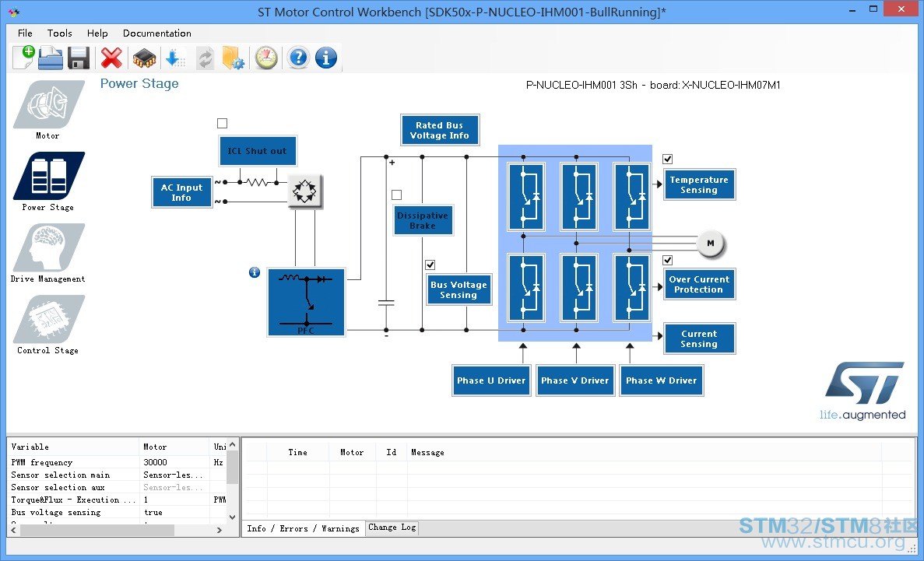Open the monitor gauge icon
The image size is (924, 561).
(265, 58)
